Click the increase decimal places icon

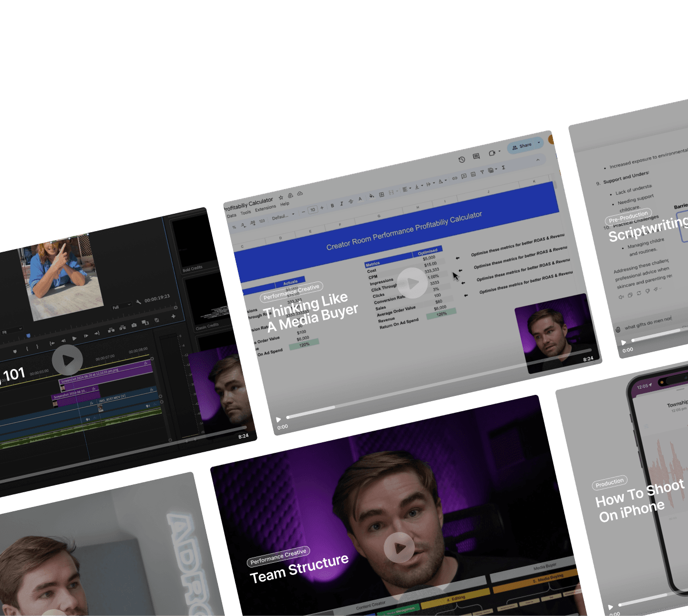tap(252, 223)
